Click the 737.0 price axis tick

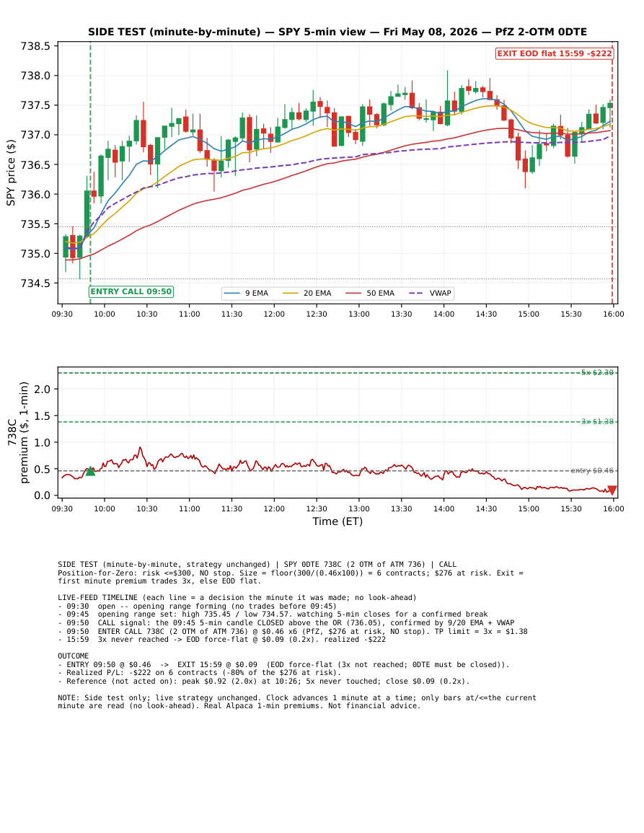tap(35, 135)
